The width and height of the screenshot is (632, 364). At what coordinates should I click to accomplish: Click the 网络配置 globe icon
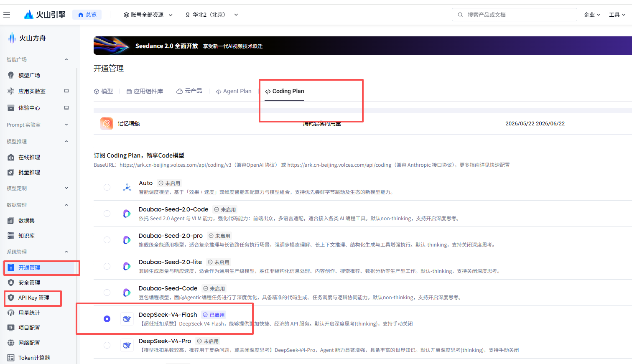click(11, 343)
